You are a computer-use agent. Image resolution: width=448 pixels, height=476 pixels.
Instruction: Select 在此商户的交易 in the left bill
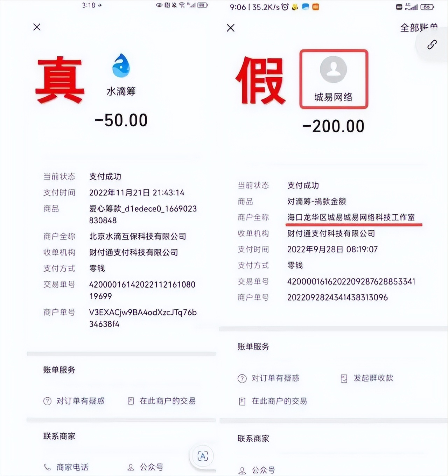(161, 401)
